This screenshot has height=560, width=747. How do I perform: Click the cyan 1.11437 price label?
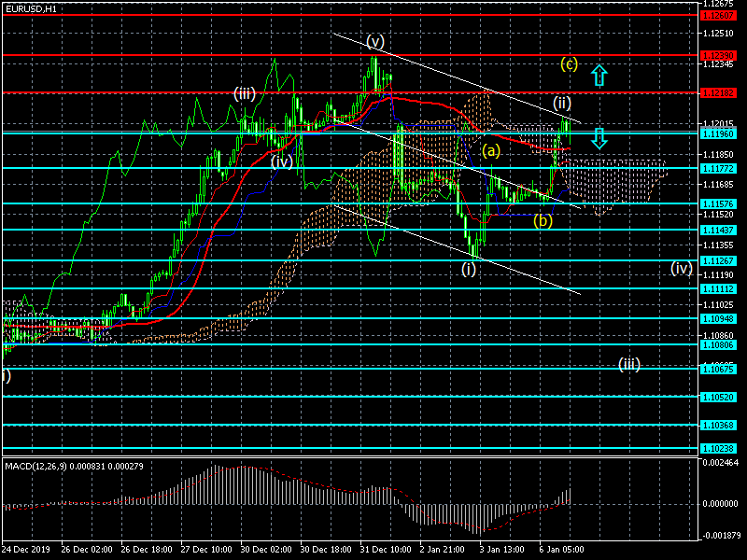click(x=718, y=230)
